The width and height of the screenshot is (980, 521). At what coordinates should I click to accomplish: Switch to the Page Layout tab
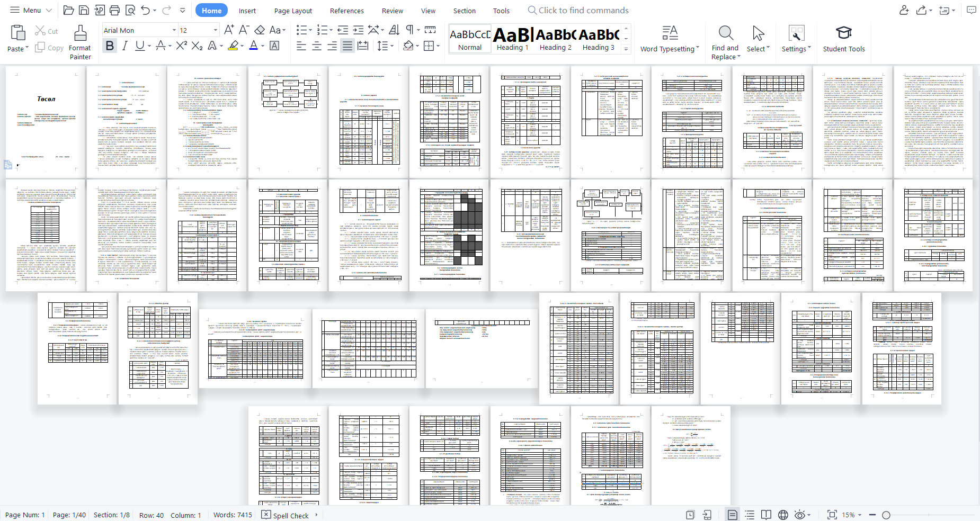point(293,11)
